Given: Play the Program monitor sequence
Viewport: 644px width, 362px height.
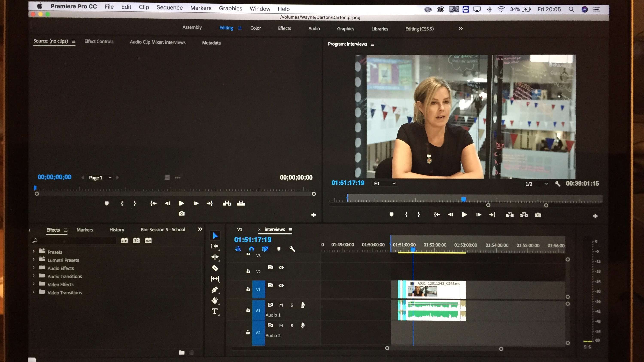Looking at the screenshot, I should (464, 215).
